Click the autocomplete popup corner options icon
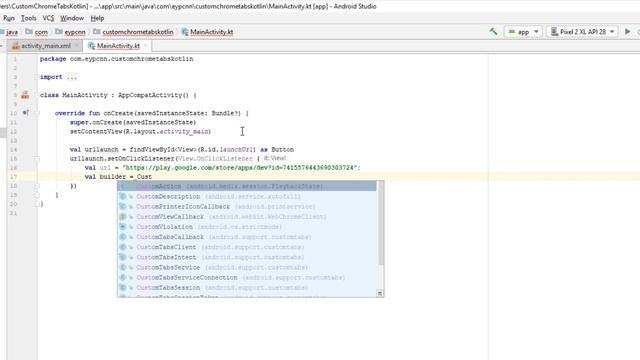 pyautogui.click(x=380, y=293)
